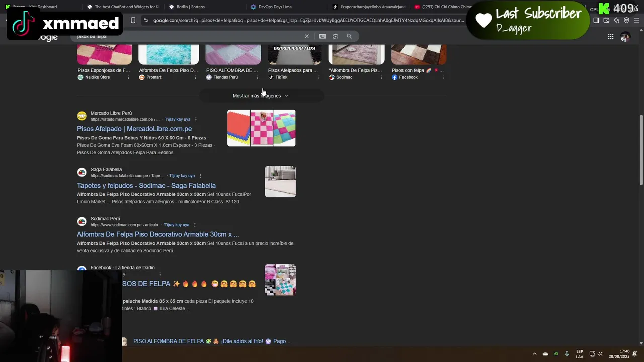
Task: Switch to The best ChatBot and Widgets tab
Action: [123, 7]
